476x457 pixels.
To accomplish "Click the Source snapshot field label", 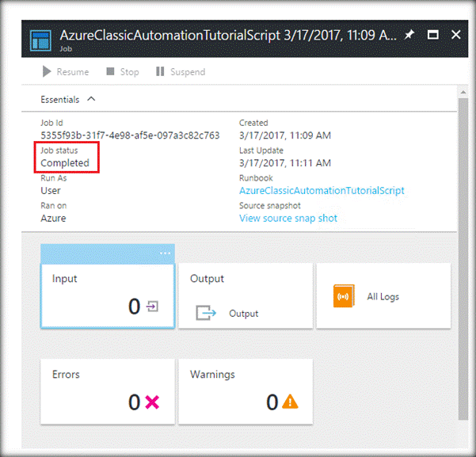I will 270,206.
